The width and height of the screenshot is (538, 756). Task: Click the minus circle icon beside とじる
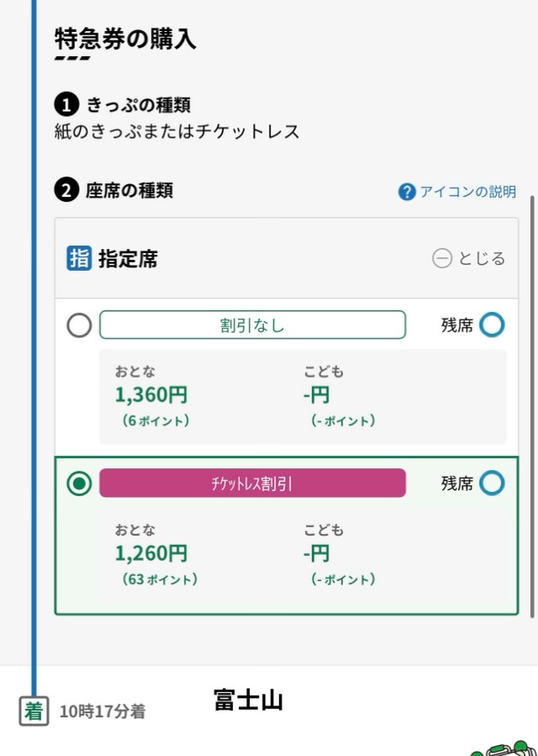point(442,258)
